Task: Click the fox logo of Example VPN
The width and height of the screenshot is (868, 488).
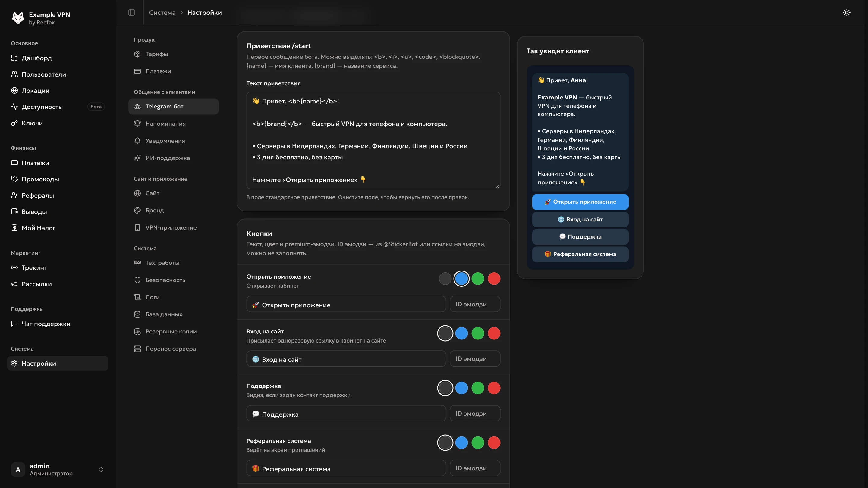Action: pos(18,18)
